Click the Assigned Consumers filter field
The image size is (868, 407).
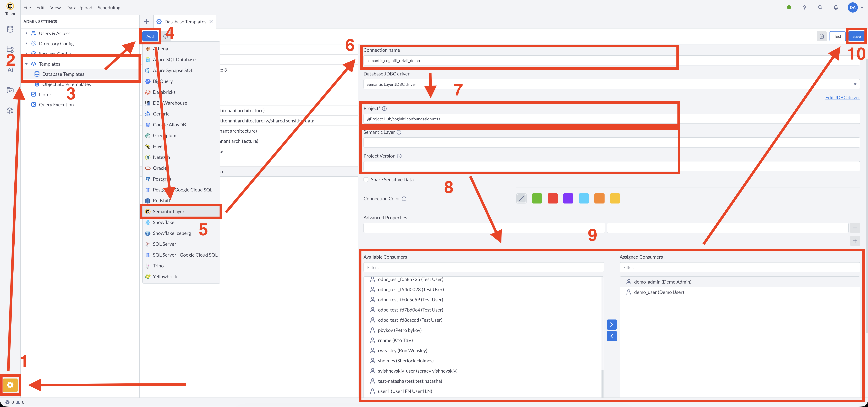click(x=739, y=267)
